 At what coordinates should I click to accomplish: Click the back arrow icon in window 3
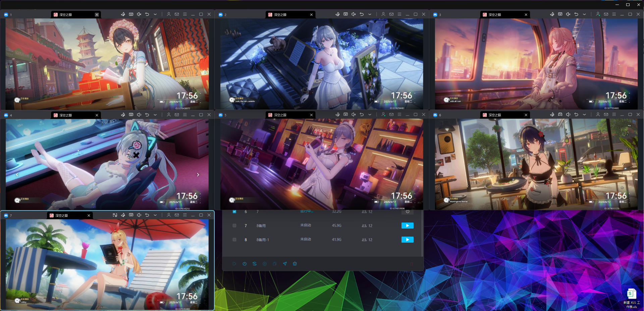[576, 14]
